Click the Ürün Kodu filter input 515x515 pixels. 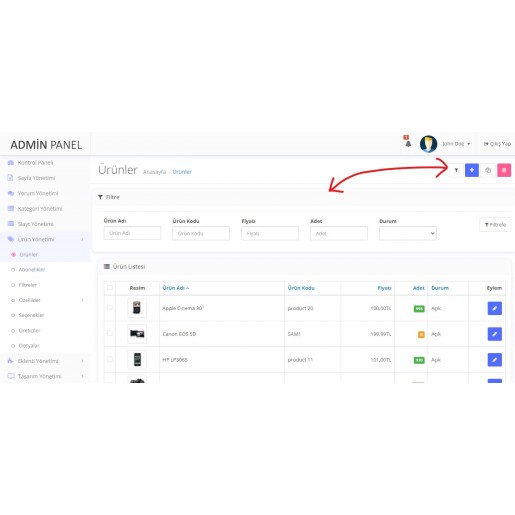click(x=201, y=233)
